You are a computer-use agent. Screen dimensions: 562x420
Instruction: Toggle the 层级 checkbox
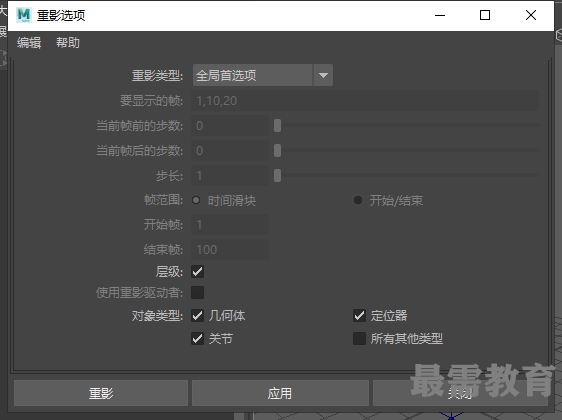coord(197,271)
